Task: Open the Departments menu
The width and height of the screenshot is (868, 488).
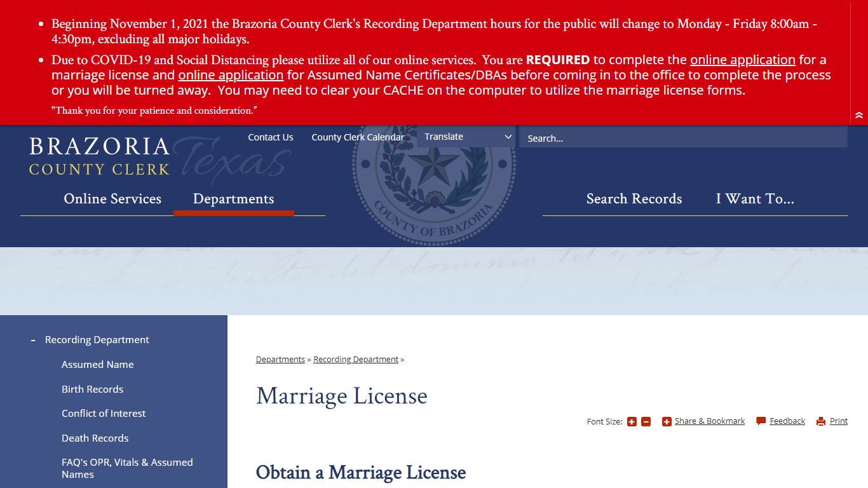Action: pos(233,199)
